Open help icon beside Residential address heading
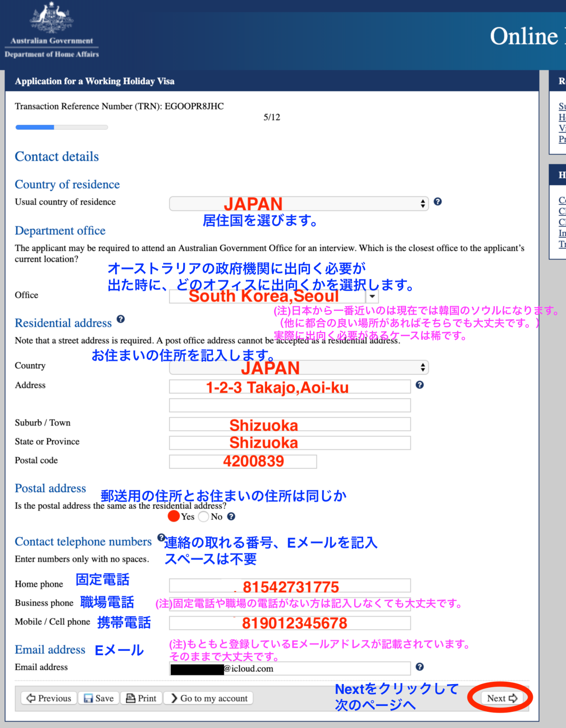Image resolution: width=566 pixels, height=728 pixels. point(121,319)
